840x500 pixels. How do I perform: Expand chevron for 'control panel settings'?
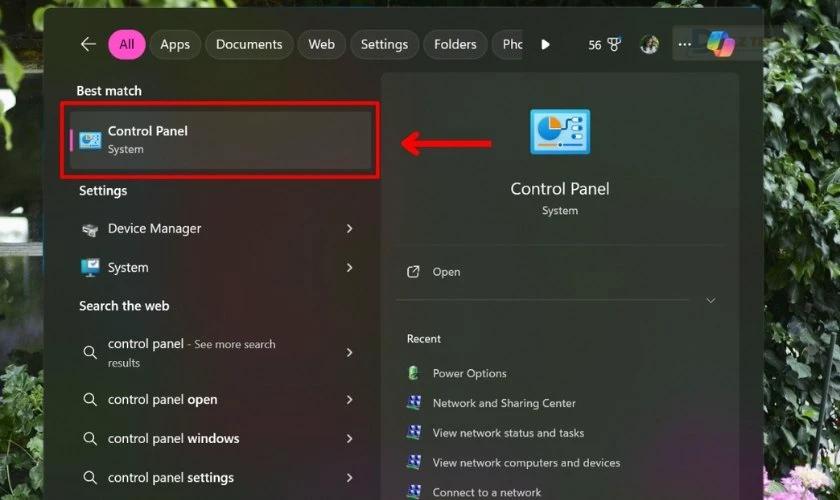coord(350,477)
